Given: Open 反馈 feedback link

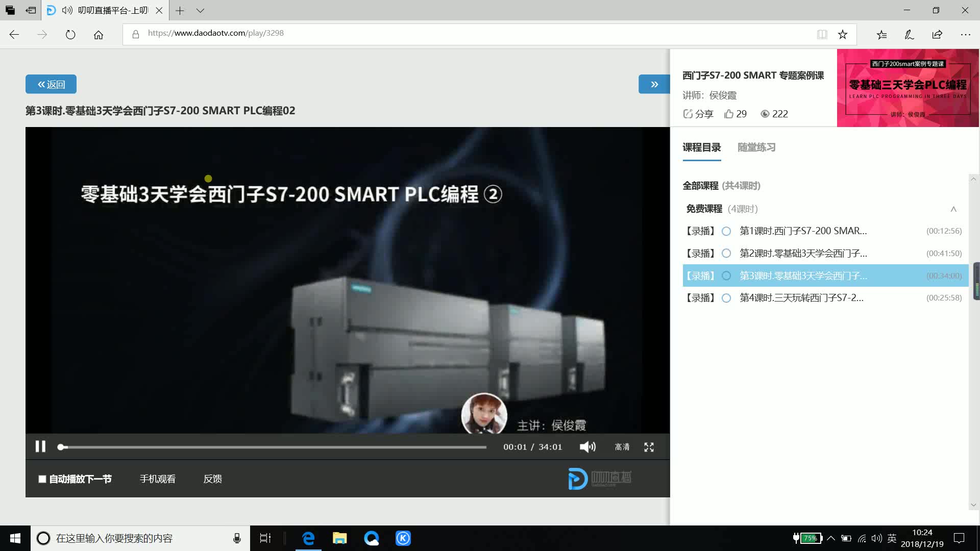Looking at the screenshot, I should pyautogui.click(x=212, y=479).
